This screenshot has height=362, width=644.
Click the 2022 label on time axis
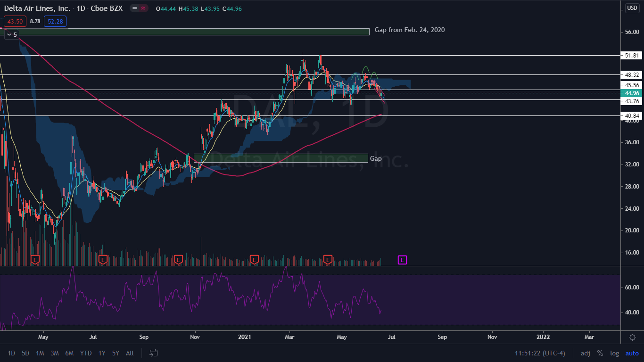(x=543, y=337)
